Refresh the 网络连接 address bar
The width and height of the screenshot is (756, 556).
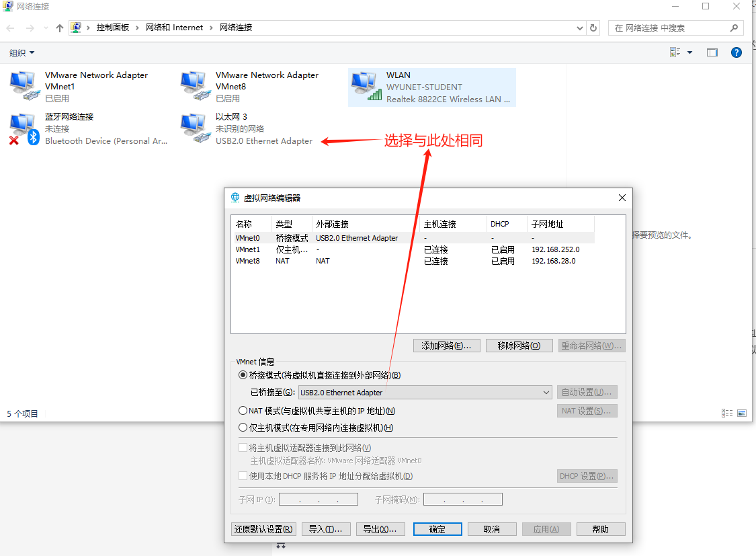(x=593, y=28)
